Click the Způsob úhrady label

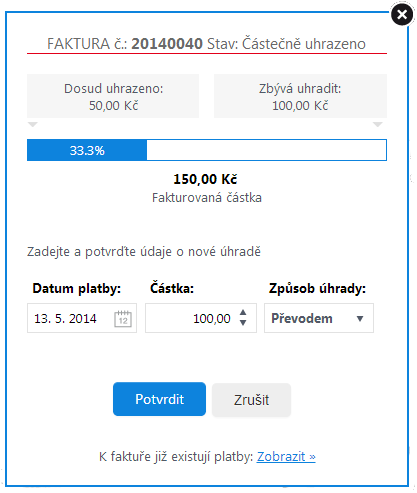pyautogui.click(x=317, y=288)
